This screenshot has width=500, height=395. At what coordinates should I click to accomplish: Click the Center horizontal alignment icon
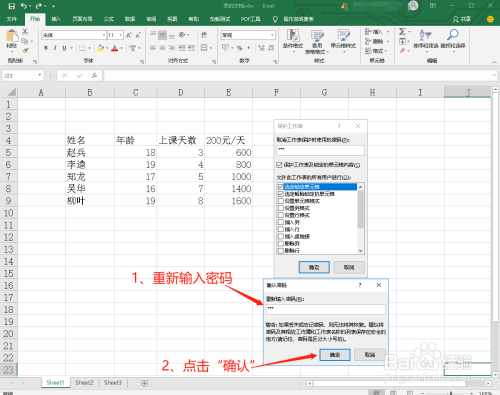162,48
